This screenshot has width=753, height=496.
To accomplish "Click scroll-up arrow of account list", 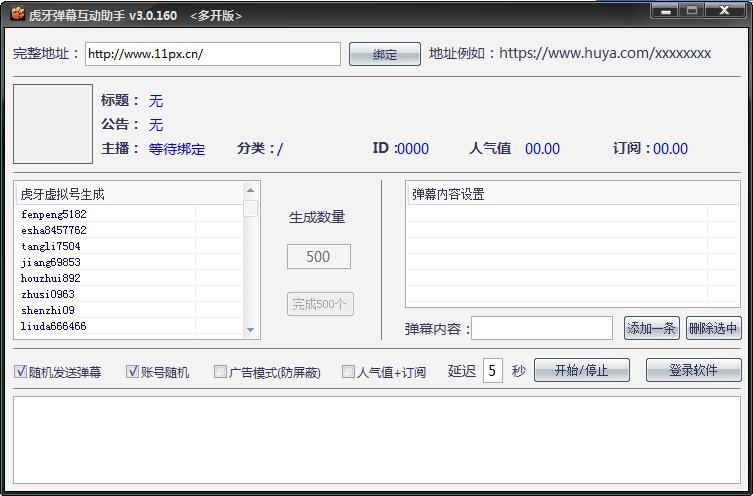I will (x=250, y=190).
